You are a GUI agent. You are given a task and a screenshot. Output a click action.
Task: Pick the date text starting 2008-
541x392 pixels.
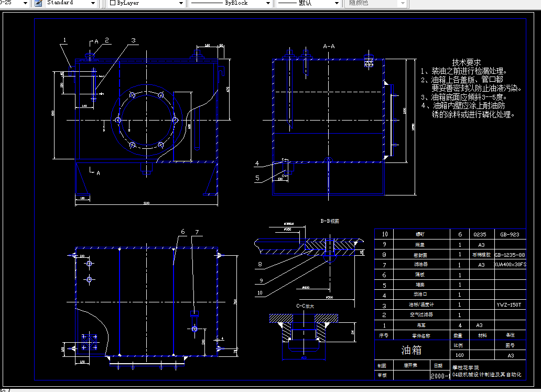(440, 376)
